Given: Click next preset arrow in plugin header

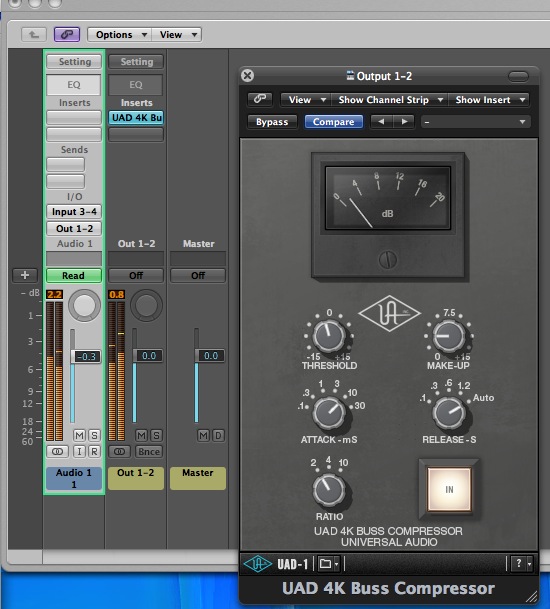Looking at the screenshot, I should [404, 122].
